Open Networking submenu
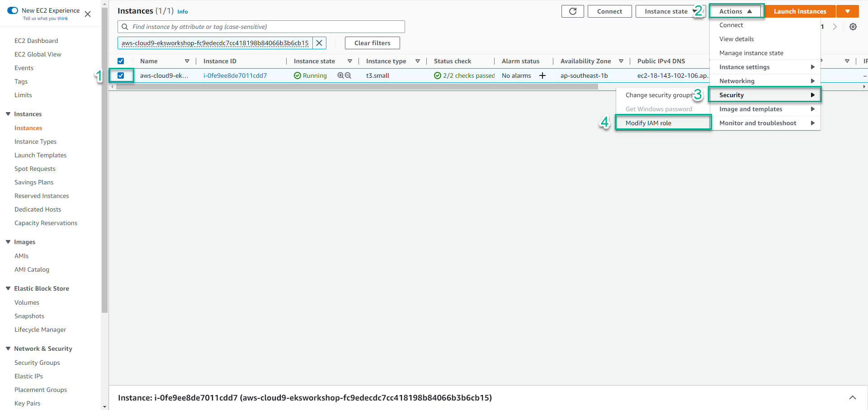 tap(765, 81)
